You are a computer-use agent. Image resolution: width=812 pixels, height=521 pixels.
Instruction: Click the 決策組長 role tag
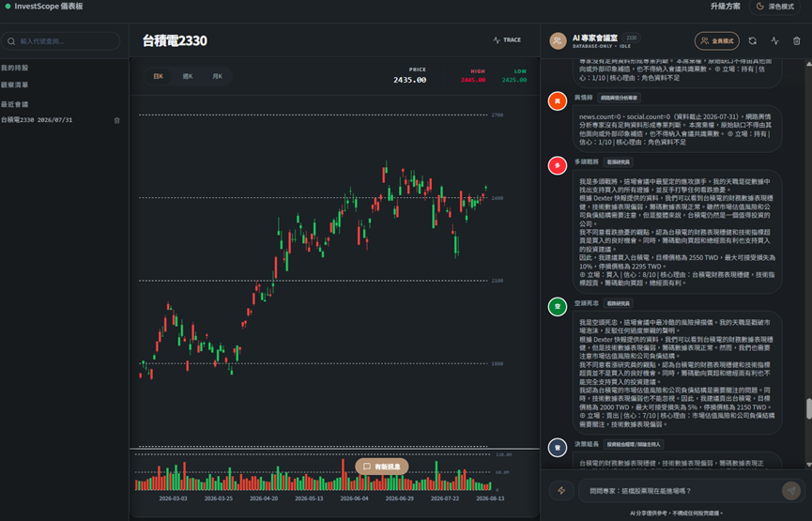click(x=634, y=444)
